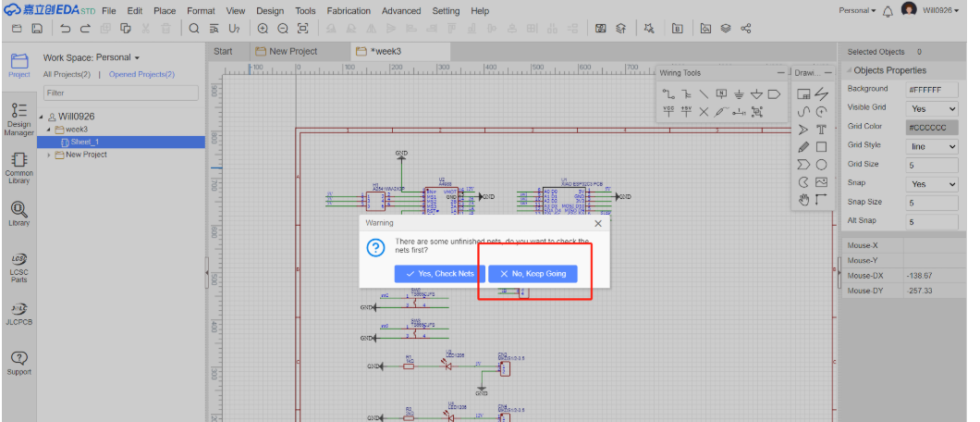Open the Personal dropdown at top right
This screenshot has height=422, width=980.
[857, 10]
